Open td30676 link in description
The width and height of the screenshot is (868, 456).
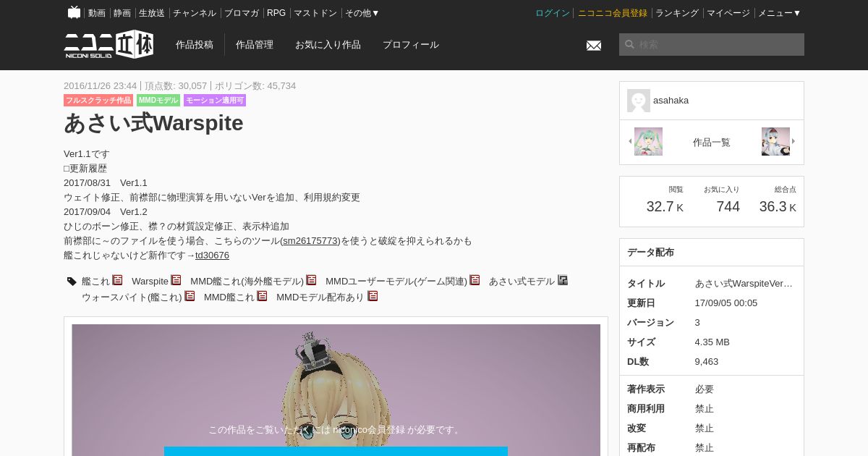click(212, 255)
